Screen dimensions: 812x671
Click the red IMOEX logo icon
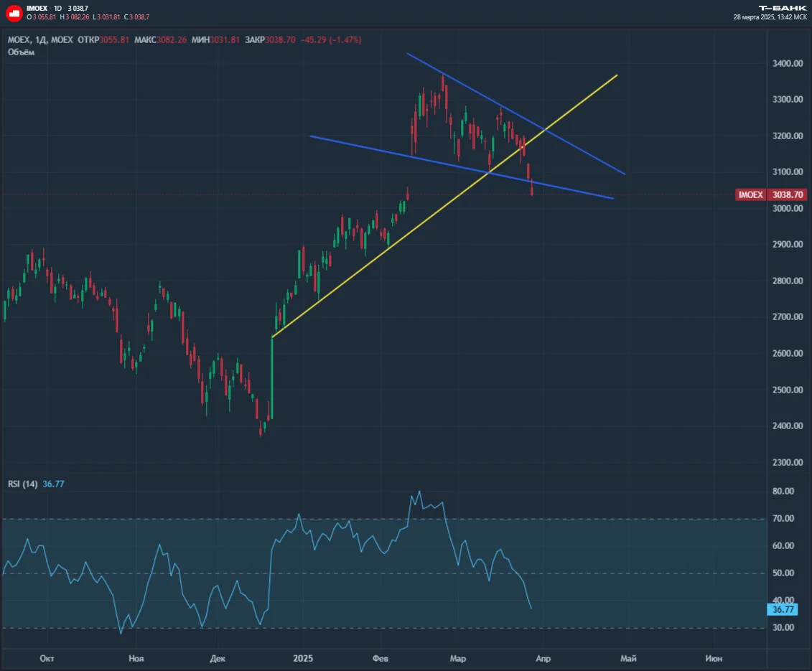pyautogui.click(x=14, y=13)
